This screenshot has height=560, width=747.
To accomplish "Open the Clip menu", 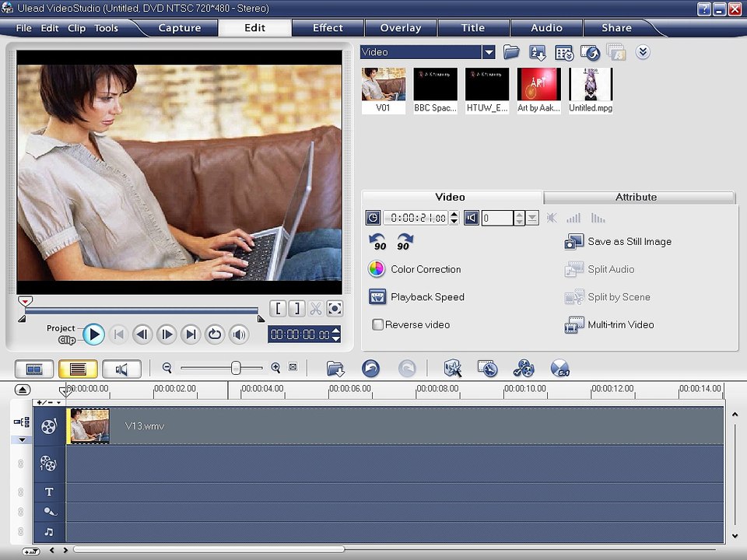I will click(76, 28).
